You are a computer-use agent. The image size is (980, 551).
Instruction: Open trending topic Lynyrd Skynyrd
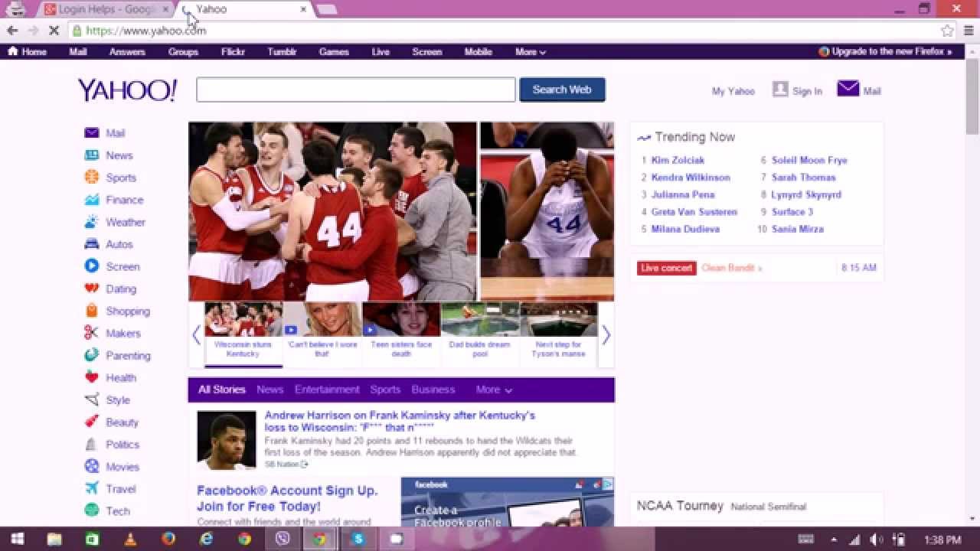tap(806, 194)
